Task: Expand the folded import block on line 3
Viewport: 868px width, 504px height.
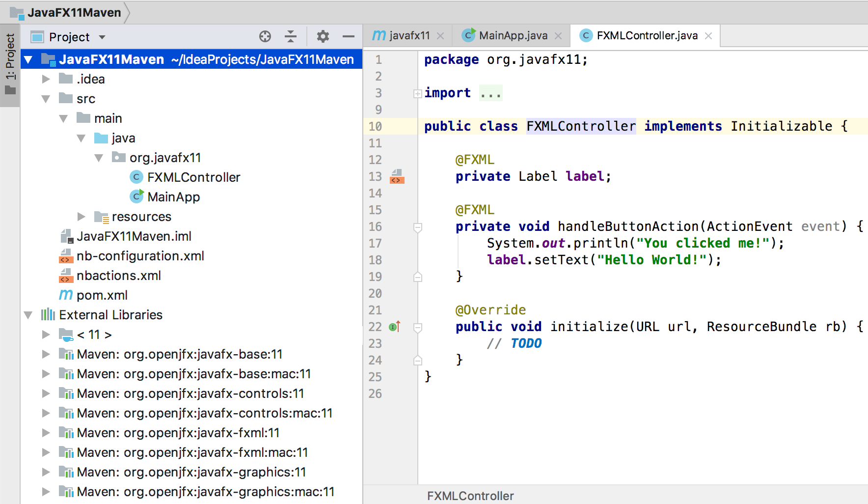Action: [x=418, y=93]
